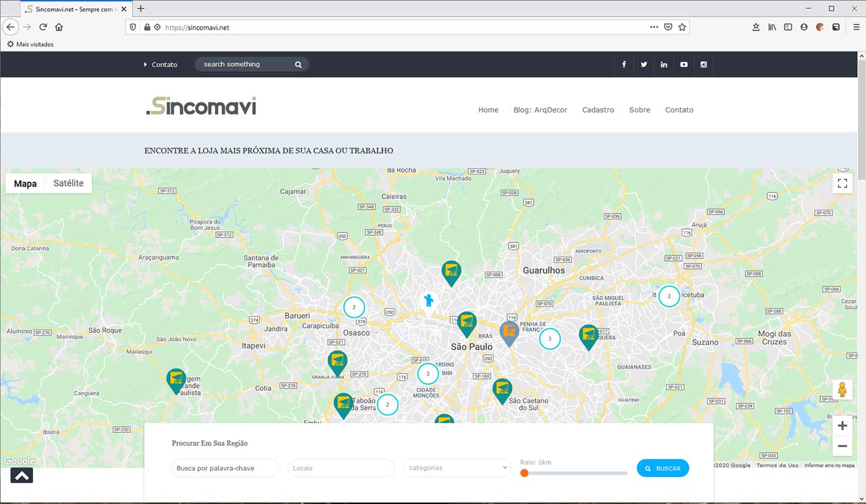Switch map to Mapa view
Viewport: 866px width, 504px height.
25,183
